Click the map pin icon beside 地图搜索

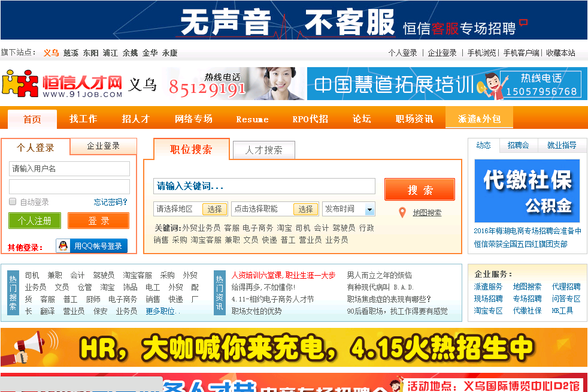(x=402, y=213)
